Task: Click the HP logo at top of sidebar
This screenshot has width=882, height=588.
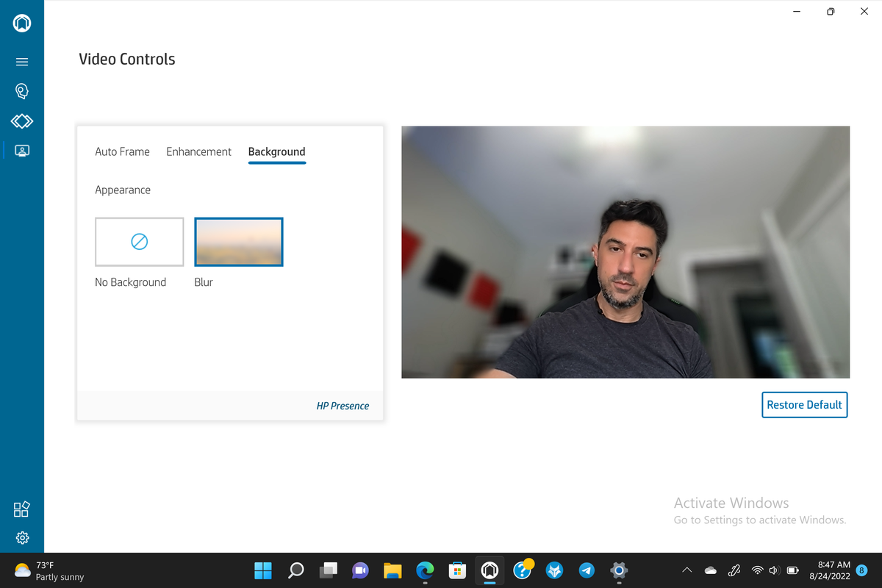Action: click(x=22, y=23)
